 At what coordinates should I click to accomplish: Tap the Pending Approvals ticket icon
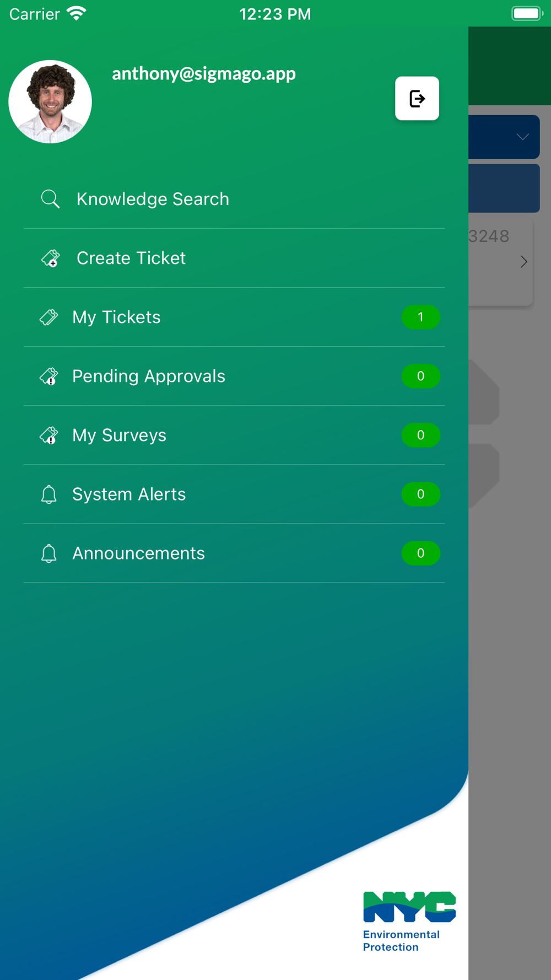[48, 376]
